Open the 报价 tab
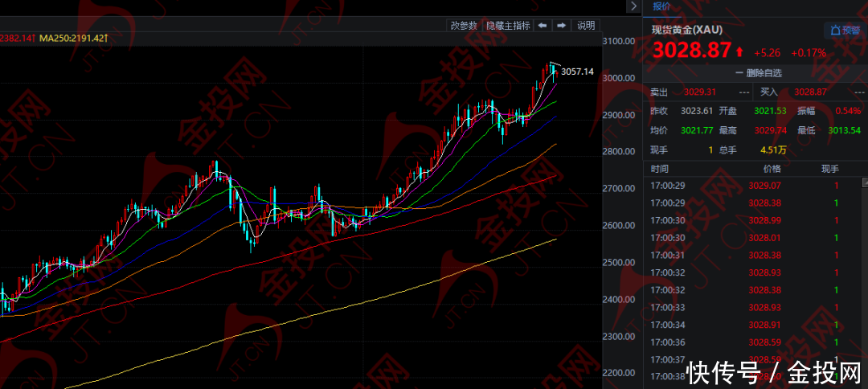 (x=661, y=6)
